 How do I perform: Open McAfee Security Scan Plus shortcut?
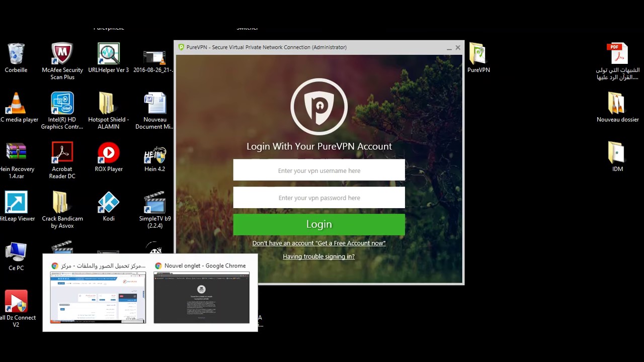tap(62, 53)
